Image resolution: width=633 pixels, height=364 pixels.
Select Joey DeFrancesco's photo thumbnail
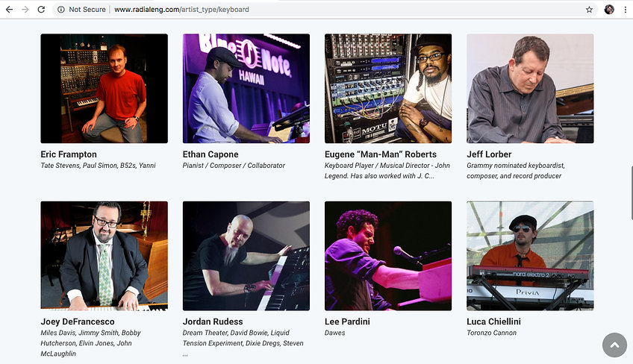pos(105,256)
